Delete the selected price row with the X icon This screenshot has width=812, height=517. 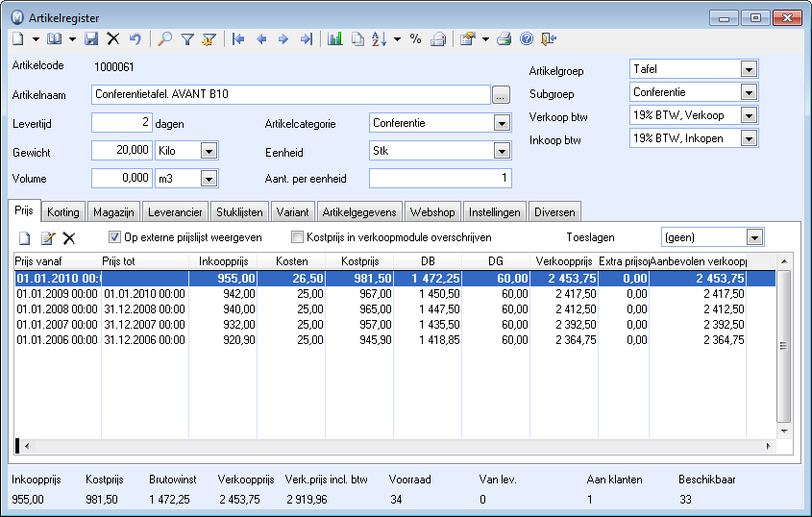(x=68, y=238)
